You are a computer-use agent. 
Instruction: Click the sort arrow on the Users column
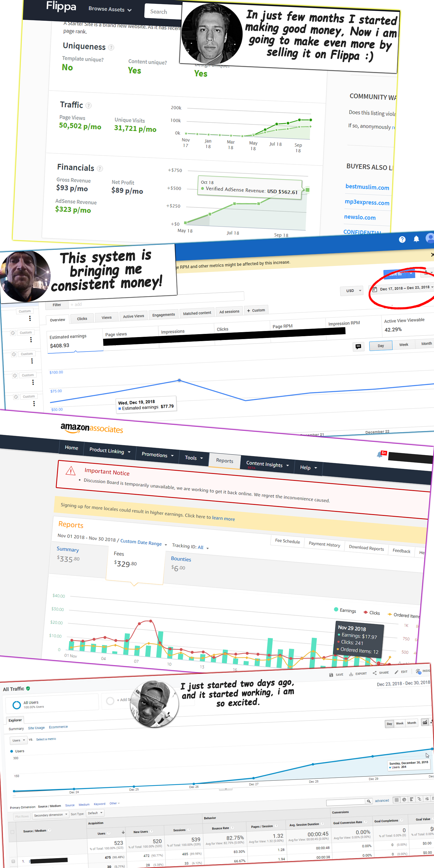coord(123,832)
